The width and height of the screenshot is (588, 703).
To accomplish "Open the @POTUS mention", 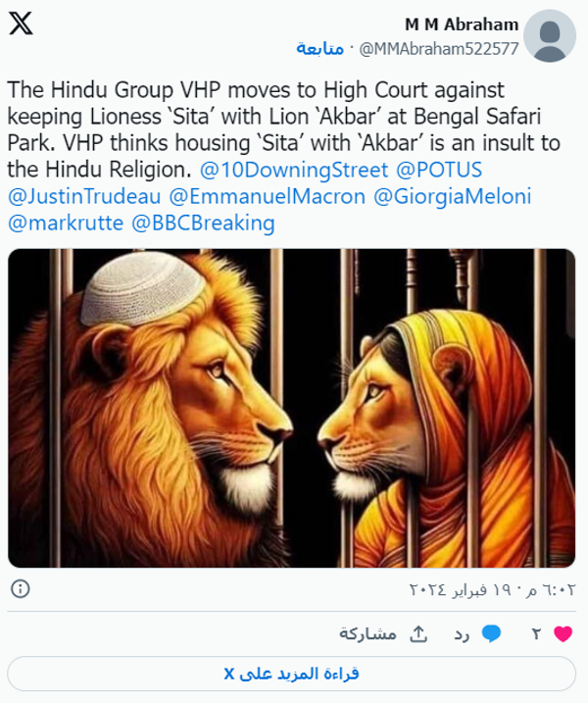I will click(x=439, y=170).
